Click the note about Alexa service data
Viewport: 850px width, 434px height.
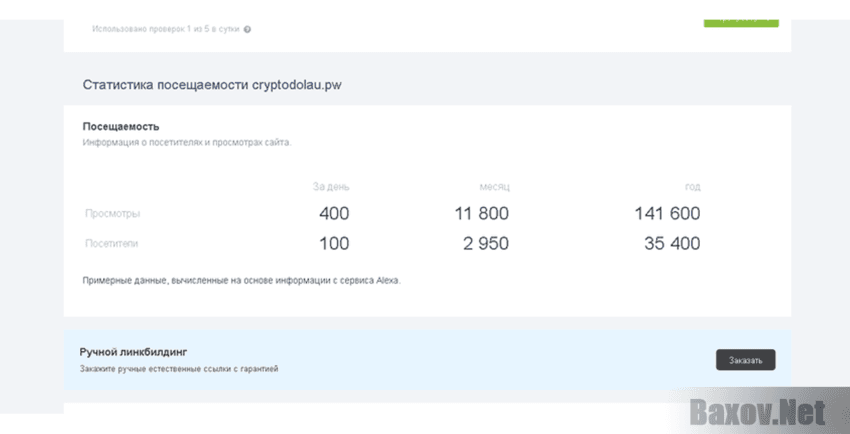point(242,281)
